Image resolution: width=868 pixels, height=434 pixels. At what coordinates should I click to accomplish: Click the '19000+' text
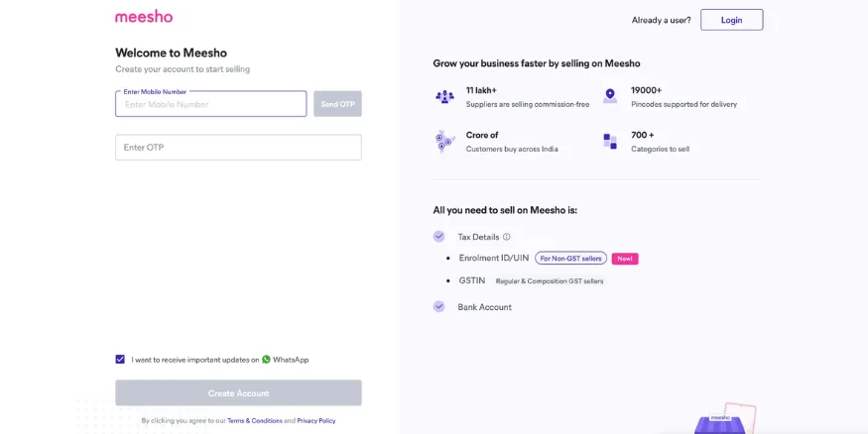coord(646,90)
